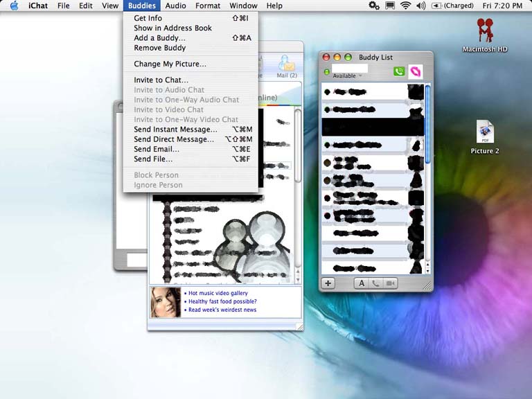
Task: Click the text chat A button
Action: pyautogui.click(x=362, y=283)
